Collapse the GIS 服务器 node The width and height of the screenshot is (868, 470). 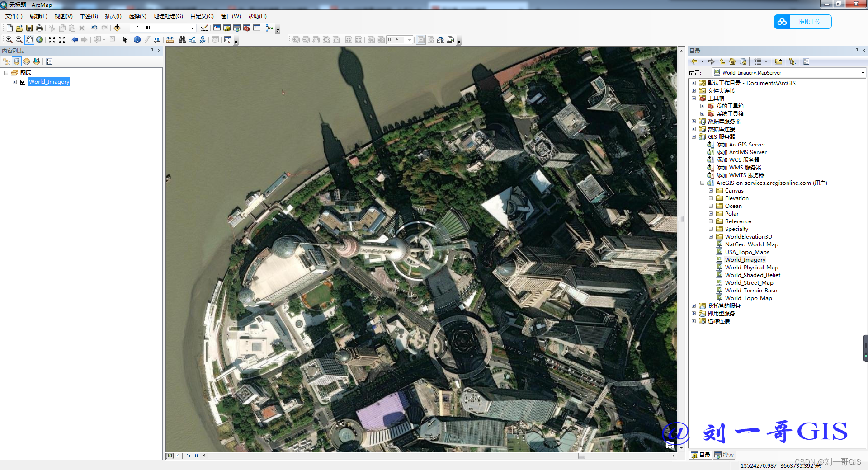693,137
